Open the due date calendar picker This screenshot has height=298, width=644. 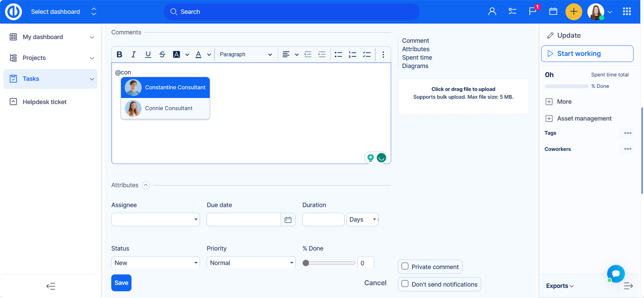[288, 220]
